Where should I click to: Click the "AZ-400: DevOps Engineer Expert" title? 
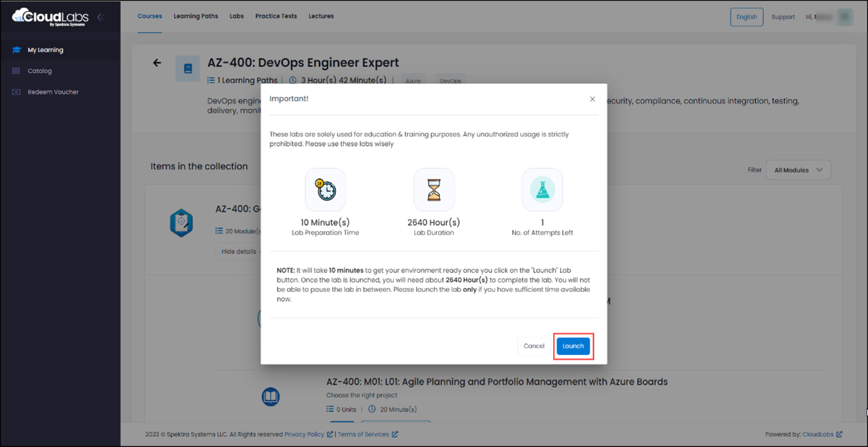[x=303, y=63]
